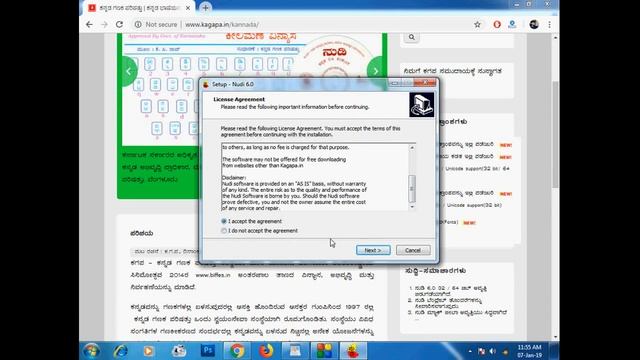Cancel the Nudi 6.0 setup
The width and height of the screenshot is (640, 360).
413,250
